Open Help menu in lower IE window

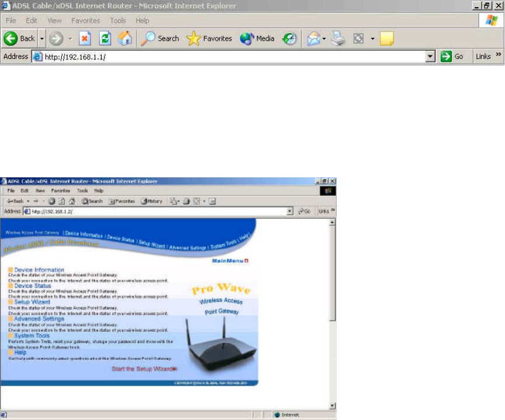click(99, 191)
